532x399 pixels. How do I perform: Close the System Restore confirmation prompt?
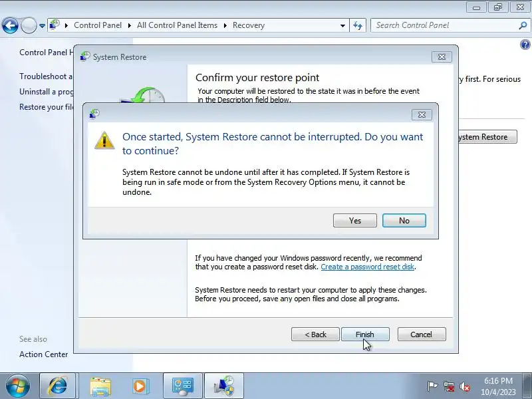tap(422, 114)
